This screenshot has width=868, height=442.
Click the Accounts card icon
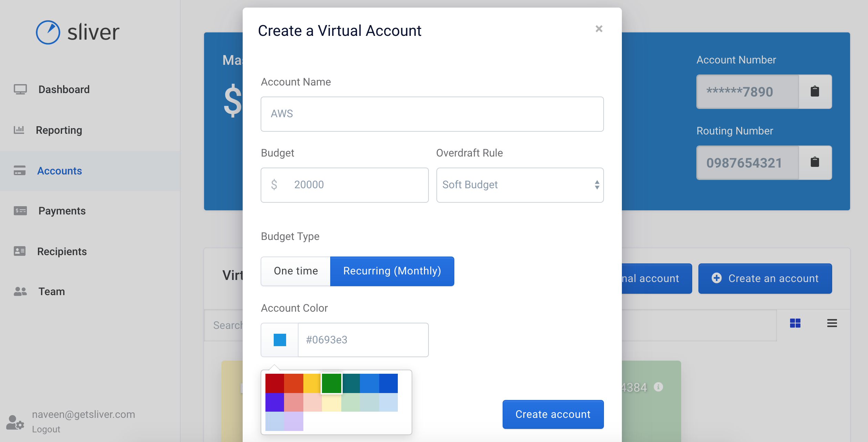(20, 170)
